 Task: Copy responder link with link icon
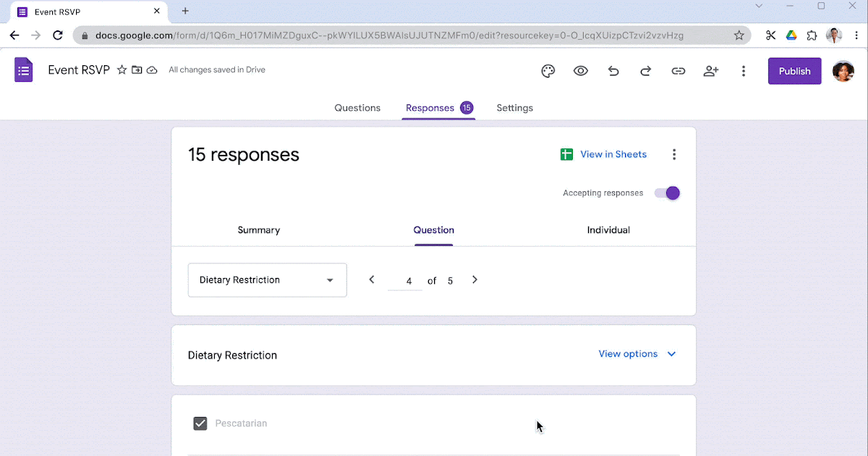(x=678, y=71)
